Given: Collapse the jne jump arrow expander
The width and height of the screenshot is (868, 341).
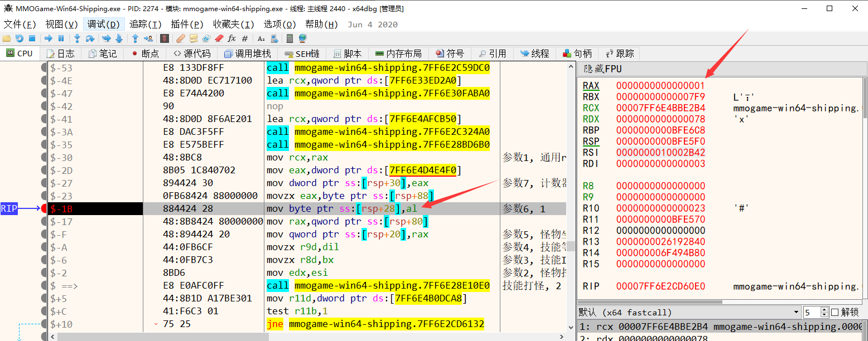Looking at the screenshot, I should click(x=156, y=324).
